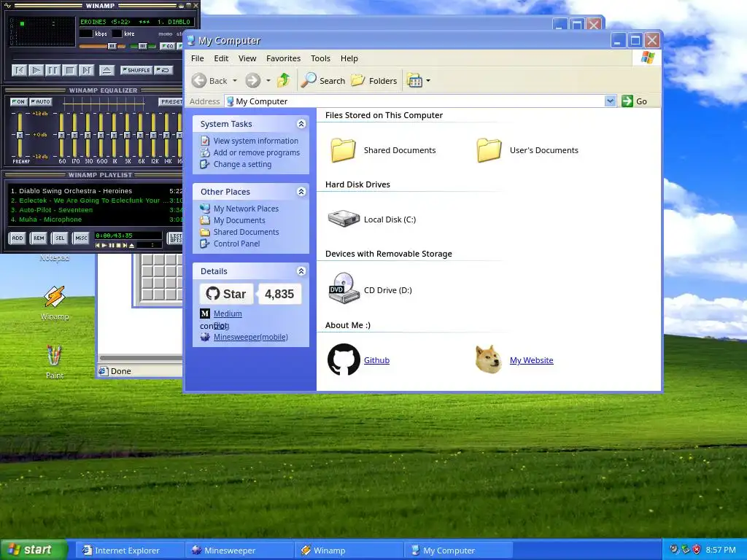Expand the Address bar dropdown
Viewport: 747px width, 560px height.
[611, 101]
